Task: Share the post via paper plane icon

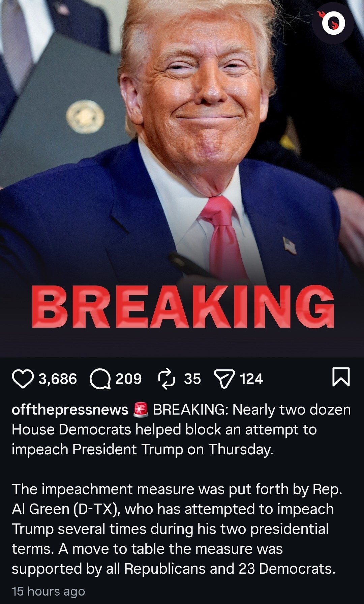Action: (x=224, y=379)
